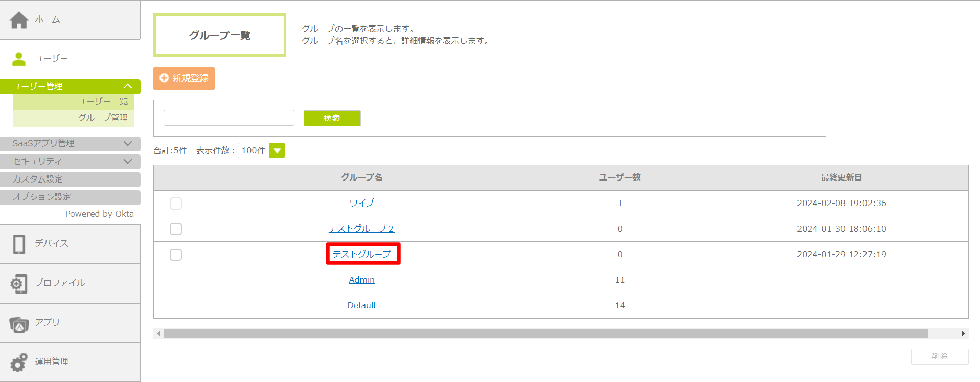The height and width of the screenshot is (382, 980).
Task: Click the App icon in sidebar
Action: click(x=19, y=324)
